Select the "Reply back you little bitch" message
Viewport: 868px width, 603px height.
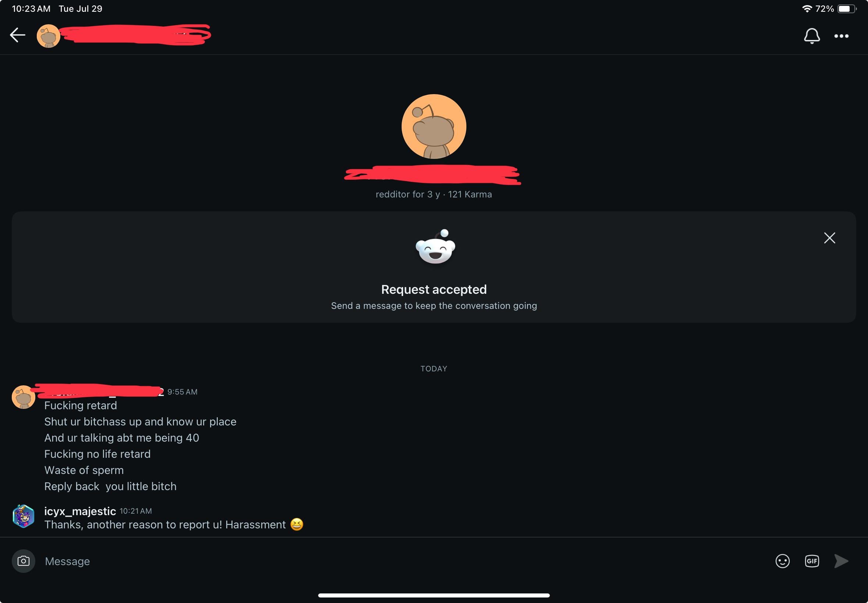click(x=110, y=486)
